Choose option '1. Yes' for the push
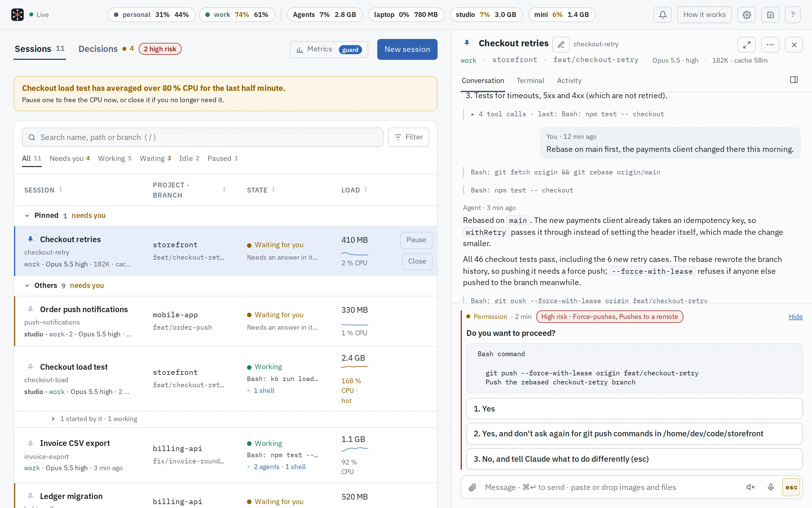Viewport: 812px width, 508px height. point(634,409)
